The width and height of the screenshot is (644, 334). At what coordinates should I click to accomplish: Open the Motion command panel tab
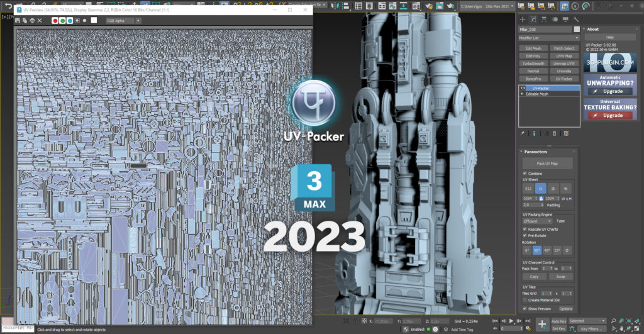click(x=555, y=19)
